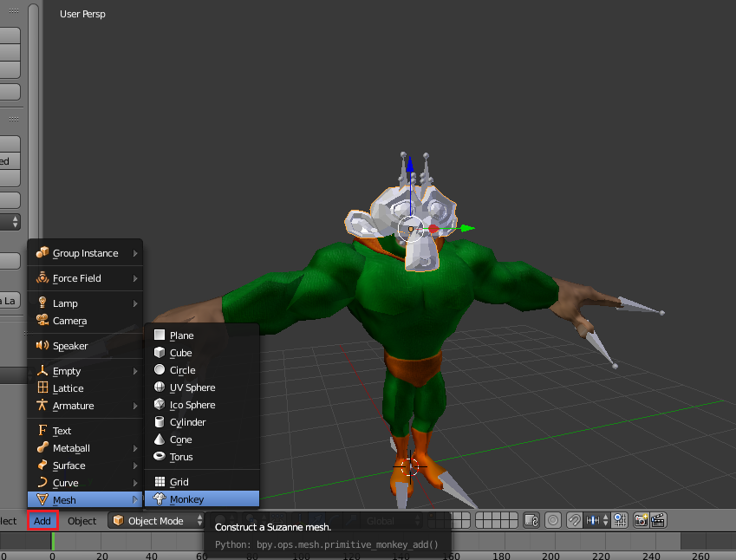This screenshot has width=736, height=560.
Task: Click the red X axis manipulator handle
Action: coord(433,229)
